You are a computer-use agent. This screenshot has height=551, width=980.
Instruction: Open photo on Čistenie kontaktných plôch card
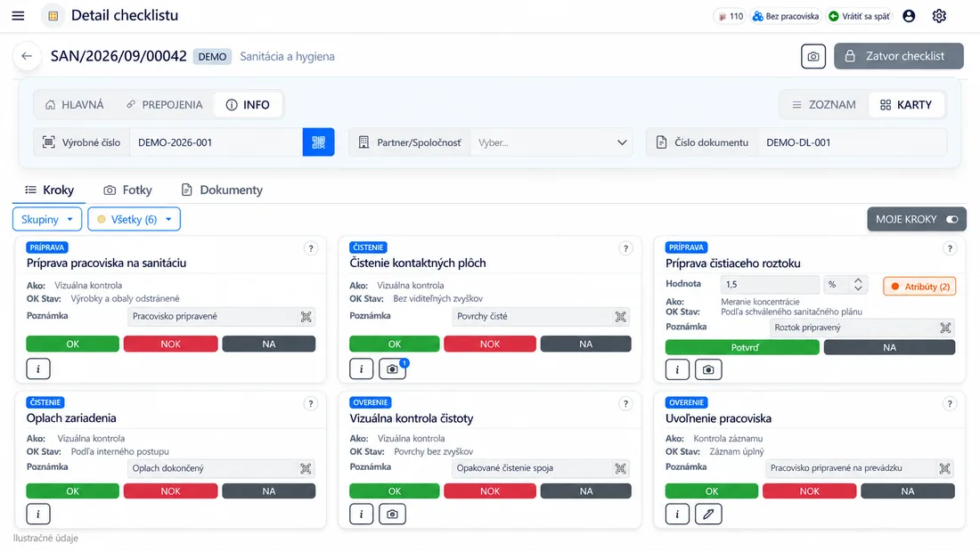(x=393, y=369)
